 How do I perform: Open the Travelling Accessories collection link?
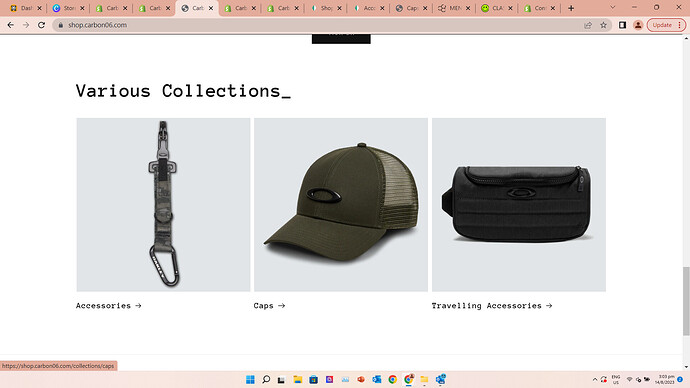click(x=492, y=305)
